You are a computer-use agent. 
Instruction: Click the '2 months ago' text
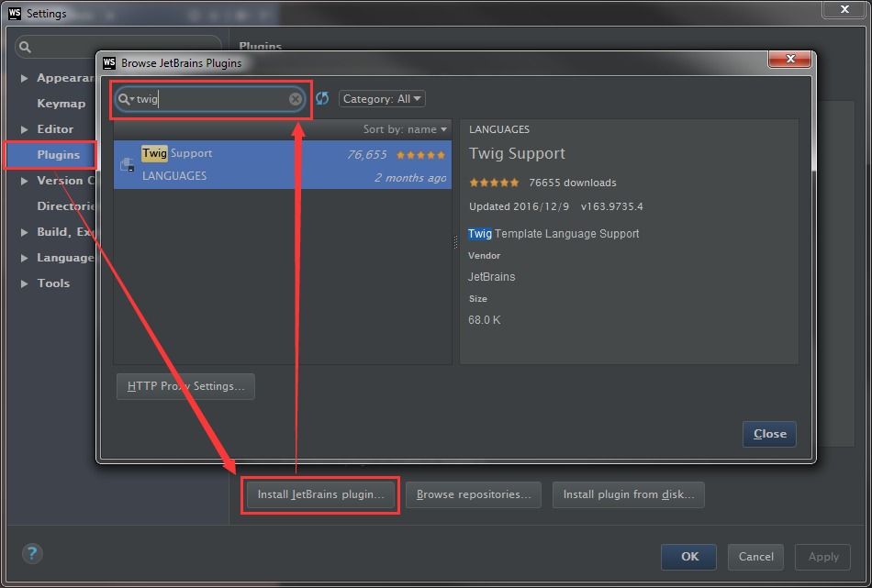coord(410,178)
